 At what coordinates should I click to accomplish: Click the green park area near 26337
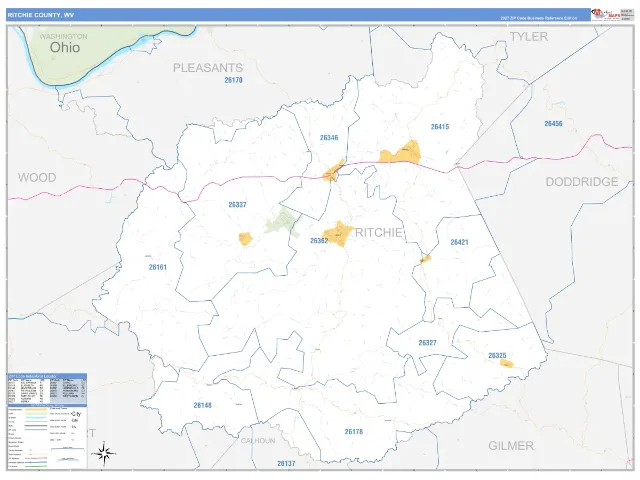pos(282,222)
